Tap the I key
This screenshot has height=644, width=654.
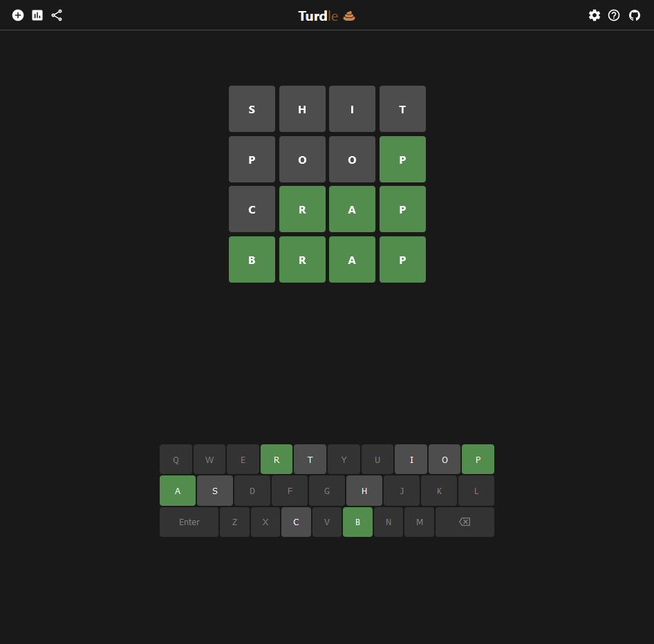tap(411, 460)
